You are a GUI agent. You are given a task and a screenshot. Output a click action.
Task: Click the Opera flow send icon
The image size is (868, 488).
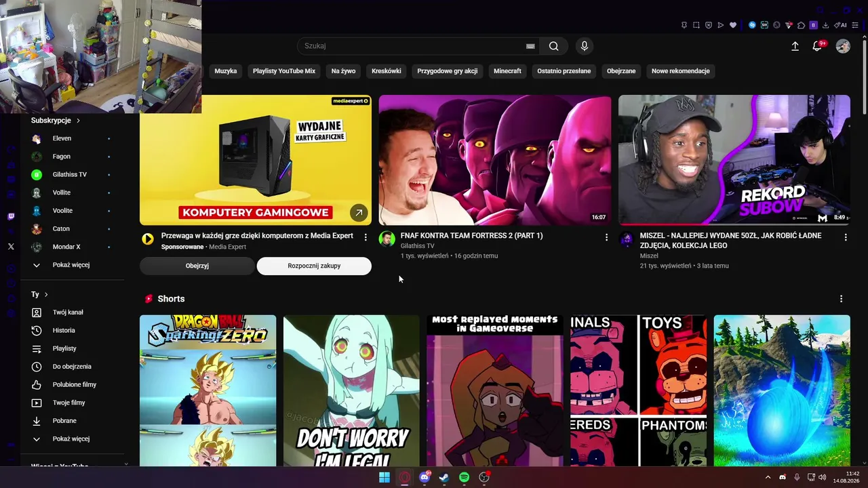721,25
